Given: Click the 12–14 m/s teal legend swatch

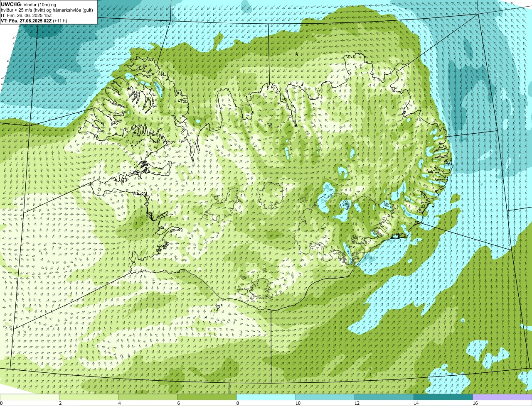Looking at the screenshot, I should (x=384, y=397).
